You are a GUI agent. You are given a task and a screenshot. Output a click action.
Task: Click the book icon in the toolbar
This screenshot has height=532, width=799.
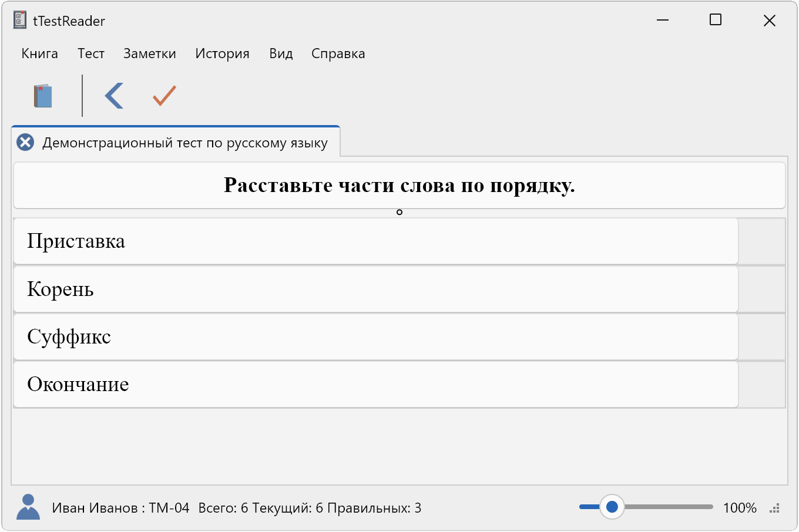point(43,96)
